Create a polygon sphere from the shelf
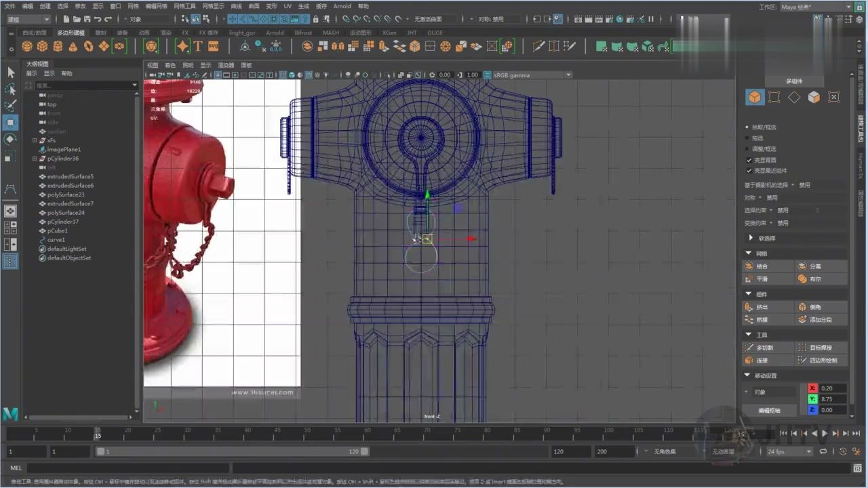Image resolution: width=868 pixels, height=488 pixels. point(26,46)
